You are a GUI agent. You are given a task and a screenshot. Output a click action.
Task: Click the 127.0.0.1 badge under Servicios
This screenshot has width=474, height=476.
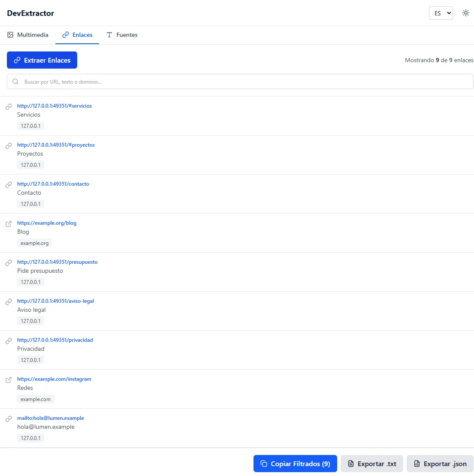[x=30, y=126]
